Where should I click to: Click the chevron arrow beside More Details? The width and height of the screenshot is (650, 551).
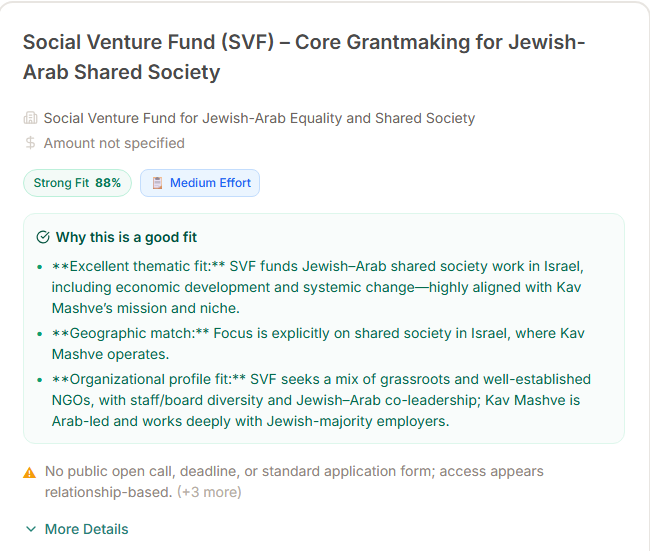click(x=31, y=529)
